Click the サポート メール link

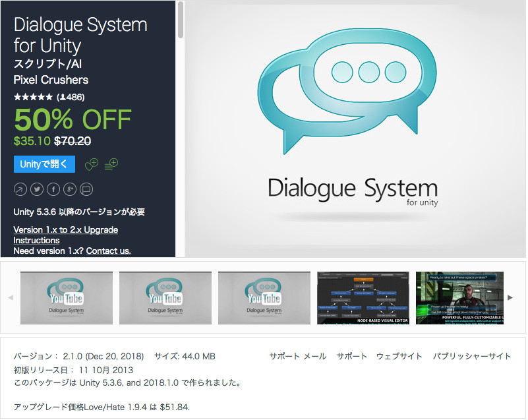click(298, 356)
